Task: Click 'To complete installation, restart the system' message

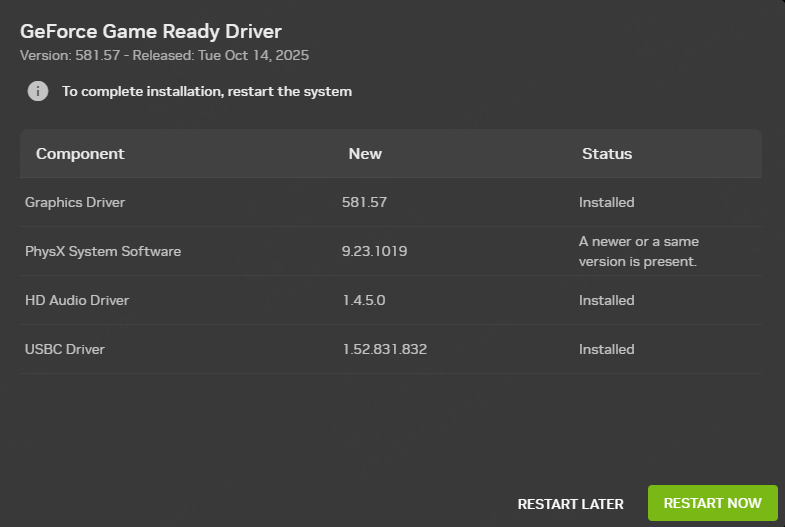Action: pyautogui.click(x=207, y=92)
